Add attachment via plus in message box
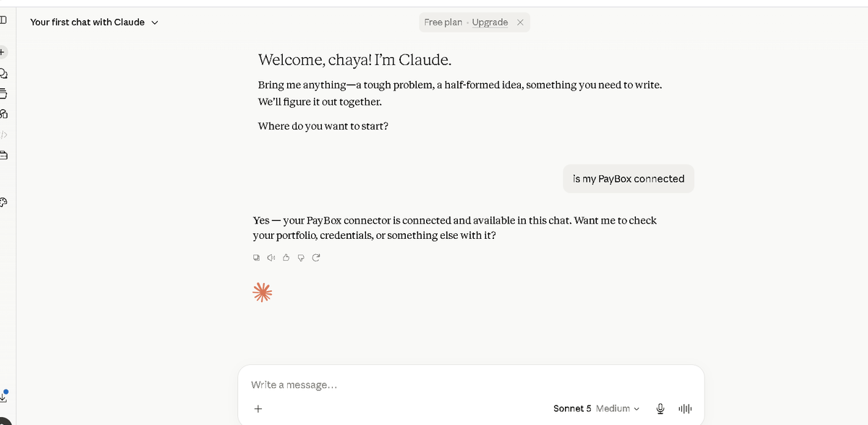The height and width of the screenshot is (425, 868). [258, 408]
